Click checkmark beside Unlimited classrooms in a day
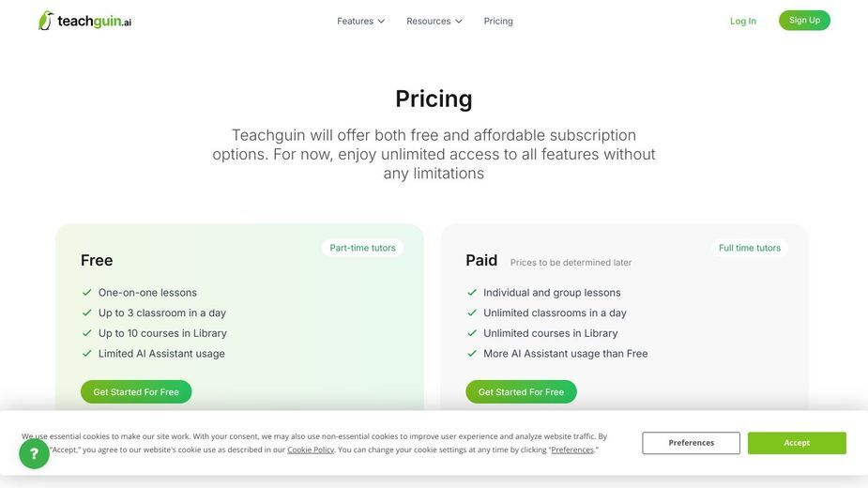Image resolution: width=868 pixels, height=488 pixels. point(472,313)
